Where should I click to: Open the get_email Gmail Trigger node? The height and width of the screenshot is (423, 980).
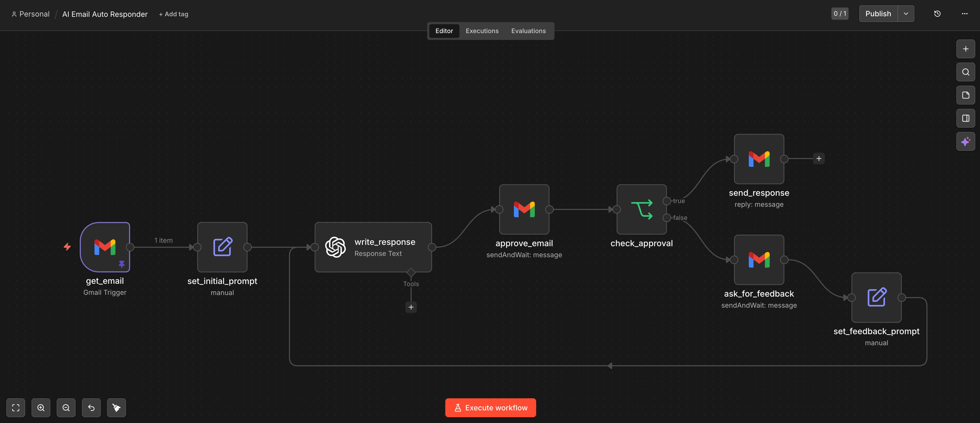[105, 247]
